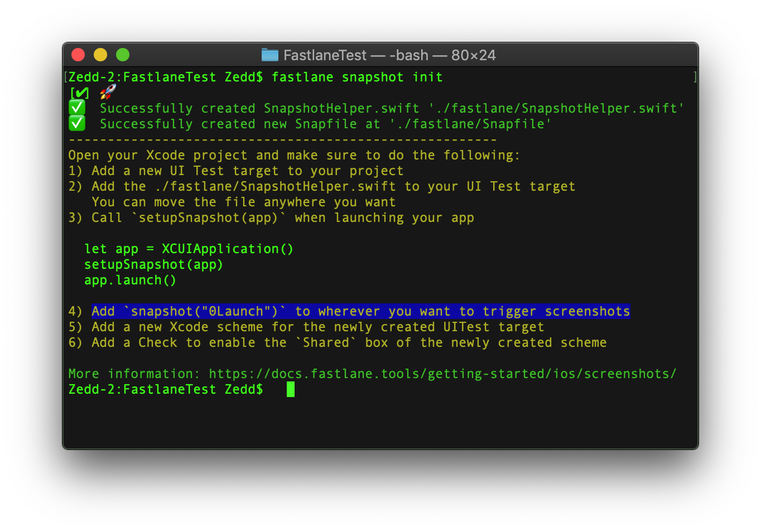This screenshot has height=532, width=761.
Task: Click the highlighted step 4 'snapshot("0Launch")' line
Action: (349, 311)
